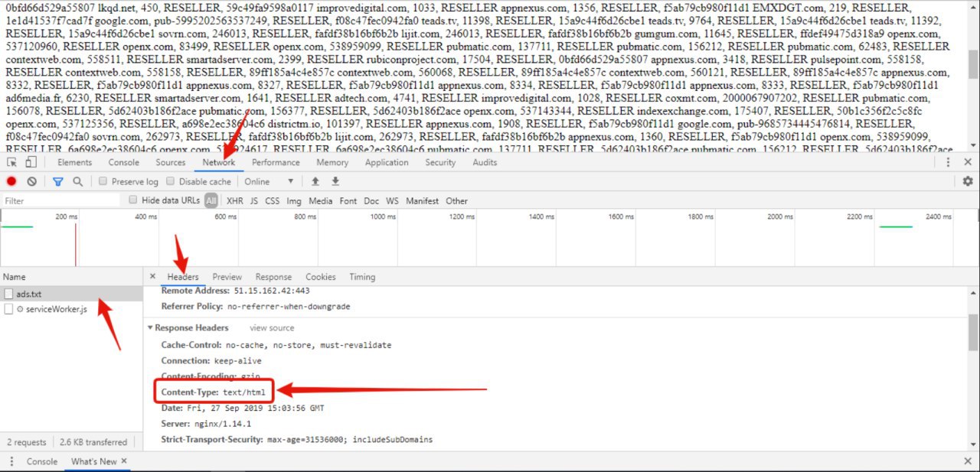Click the Cache-Control header line
The height and width of the screenshot is (472, 980).
276,345
